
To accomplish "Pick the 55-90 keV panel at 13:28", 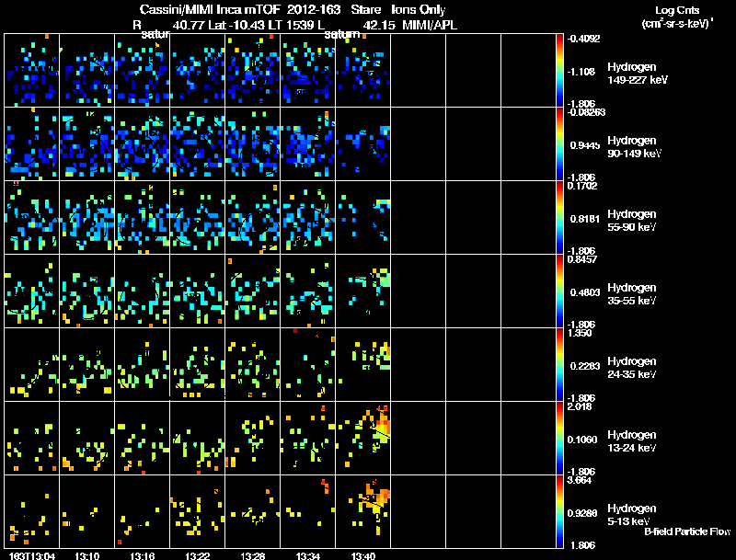I will tap(252, 218).
